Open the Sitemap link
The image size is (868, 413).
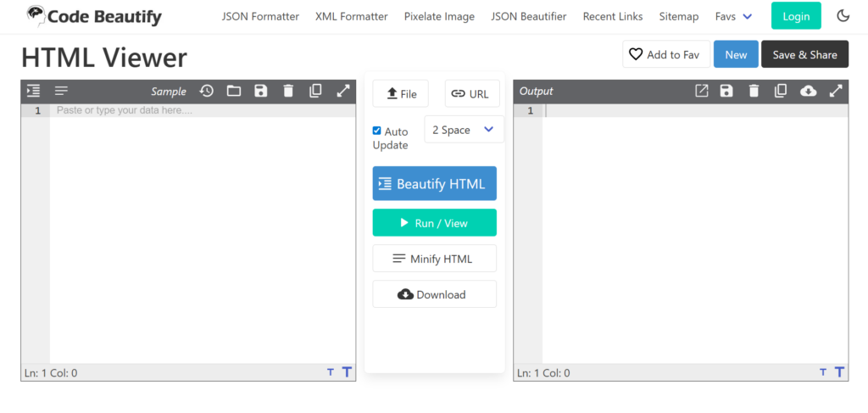tap(679, 17)
